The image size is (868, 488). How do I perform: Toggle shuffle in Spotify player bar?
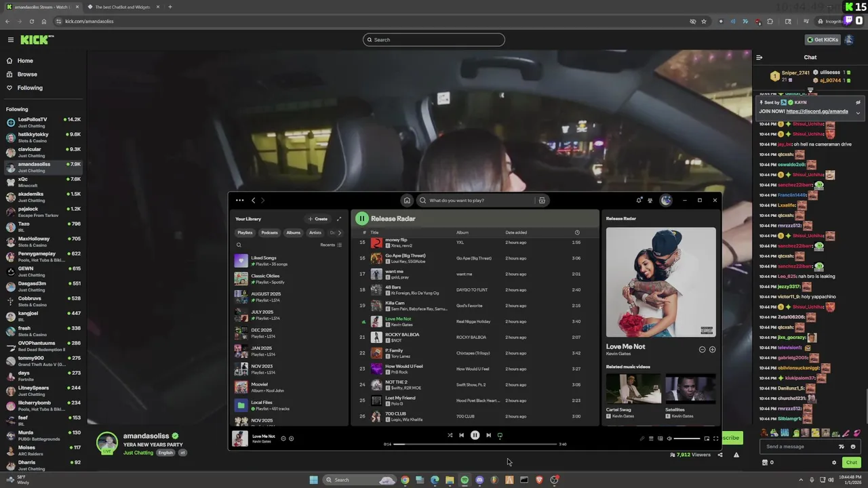coord(450,435)
